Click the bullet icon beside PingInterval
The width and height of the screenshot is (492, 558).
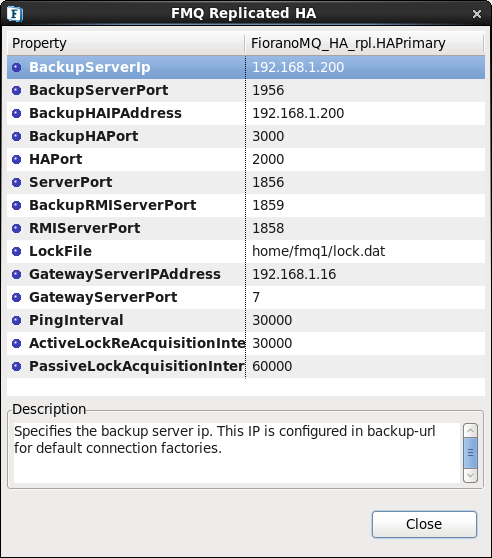[x=17, y=320]
